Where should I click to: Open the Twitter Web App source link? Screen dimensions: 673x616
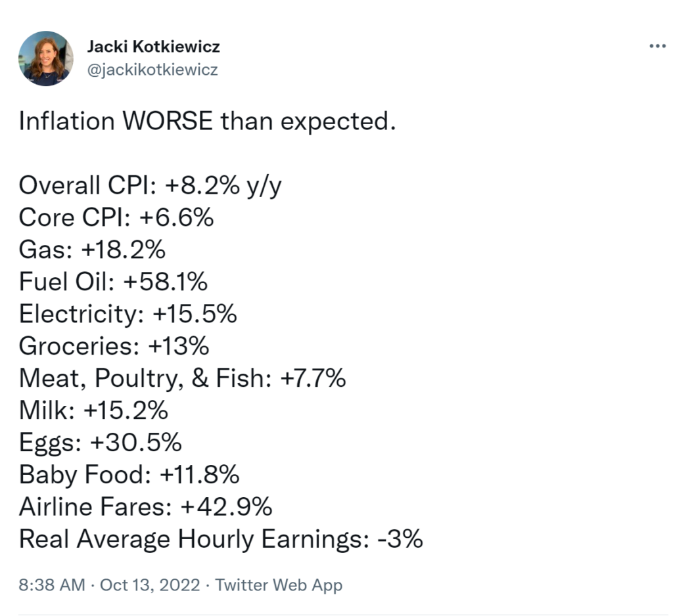[279, 584]
